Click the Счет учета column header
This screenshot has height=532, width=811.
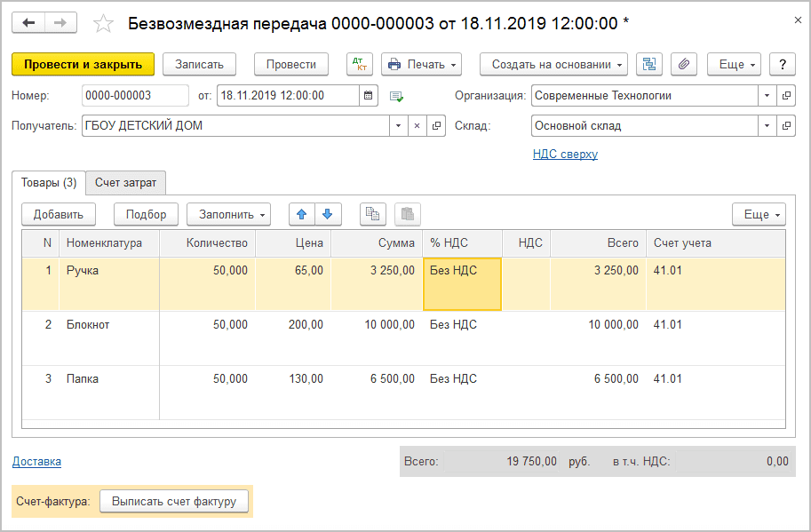tap(716, 243)
